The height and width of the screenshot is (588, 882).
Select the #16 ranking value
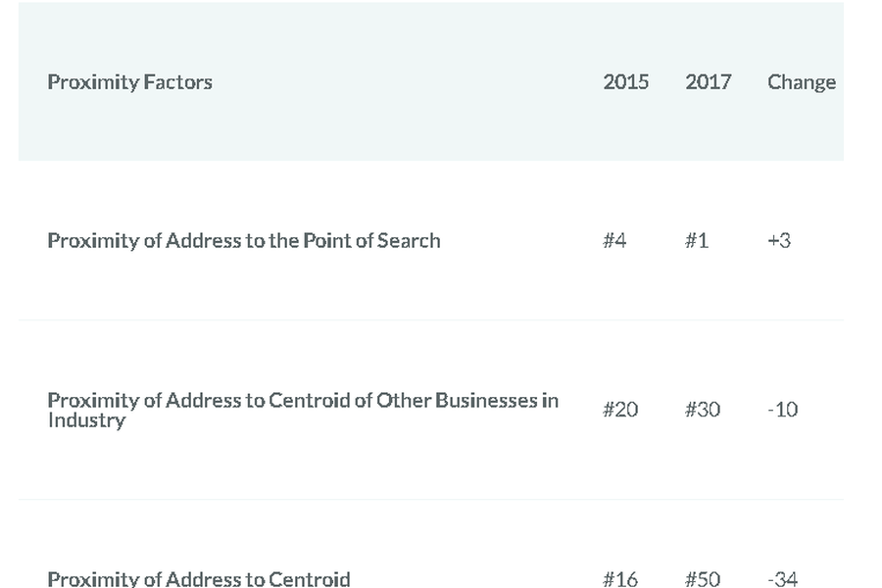click(x=620, y=579)
